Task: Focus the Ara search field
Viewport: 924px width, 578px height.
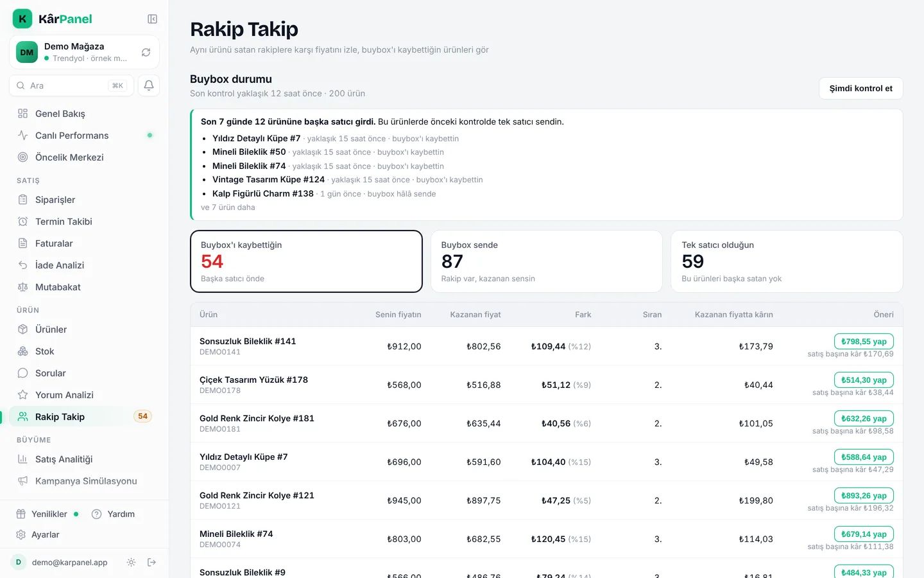Action: [x=71, y=85]
